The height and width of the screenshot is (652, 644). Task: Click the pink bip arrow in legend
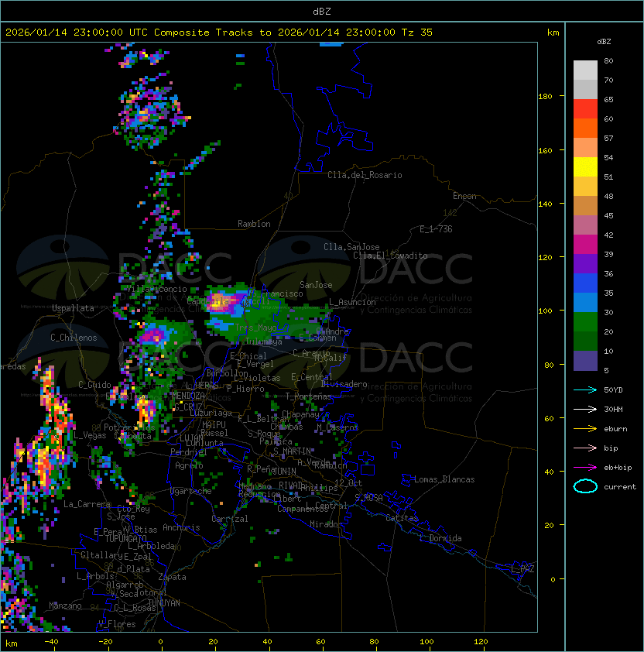pos(585,448)
